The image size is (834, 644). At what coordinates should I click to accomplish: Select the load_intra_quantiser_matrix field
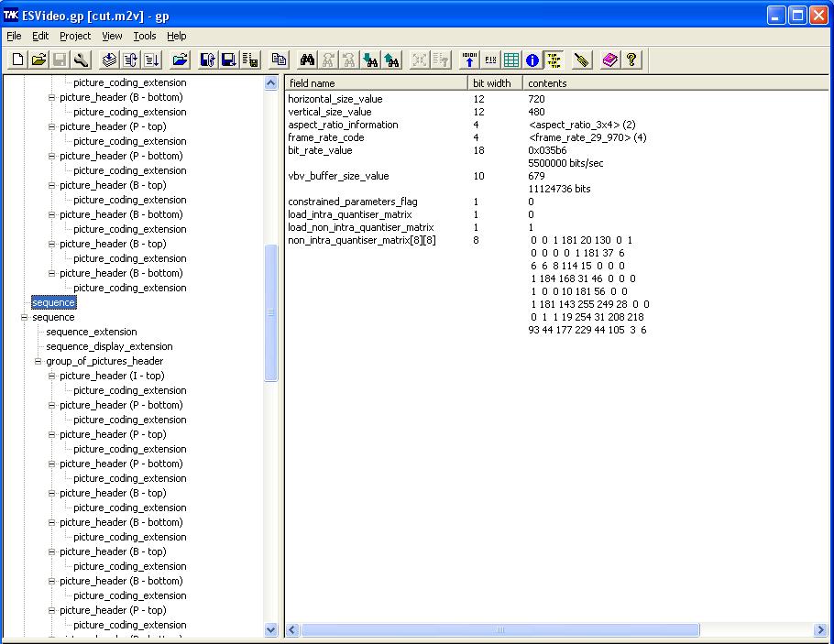click(x=350, y=214)
